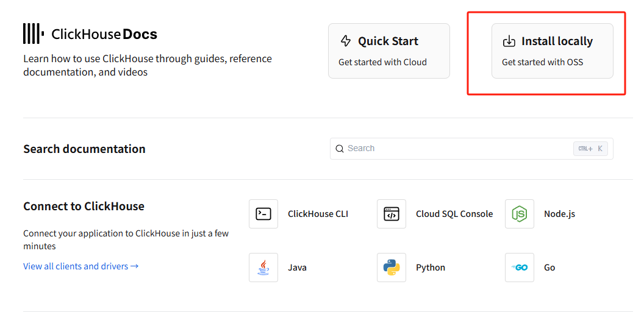Open the Get started with OSS text
This screenshot has width=644, height=312.
tap(542, 62)
